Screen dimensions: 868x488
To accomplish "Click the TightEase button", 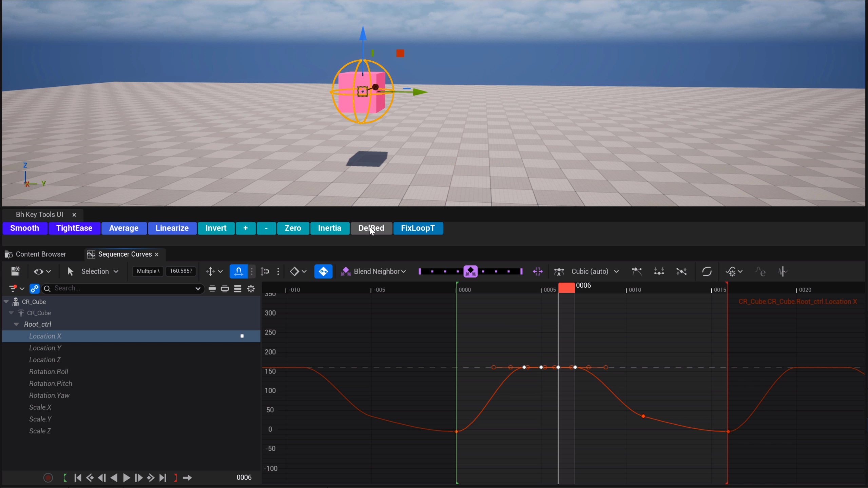I will coord(74,228).
